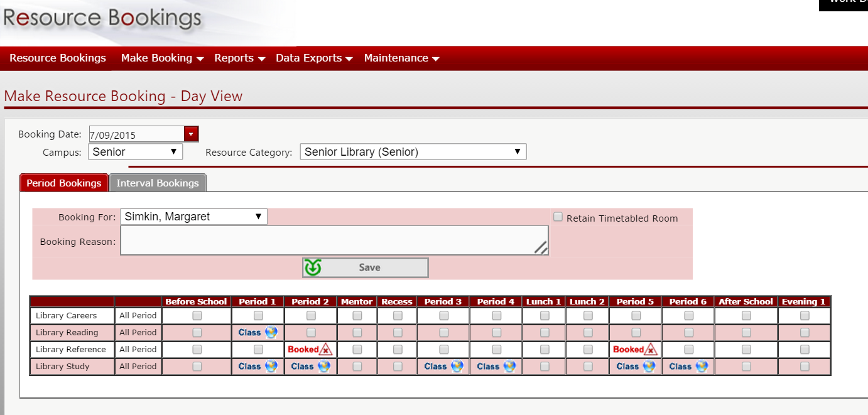Click Library Study Period 3 class globe icon
This screenshot has width=868, height=415.
coord(457,367)
